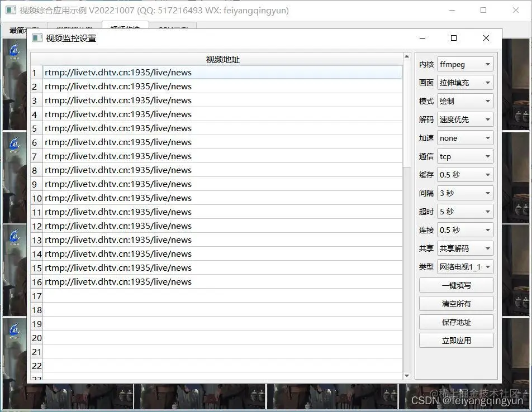Open the 解码 速度优先 dropdown

point(465,119)
